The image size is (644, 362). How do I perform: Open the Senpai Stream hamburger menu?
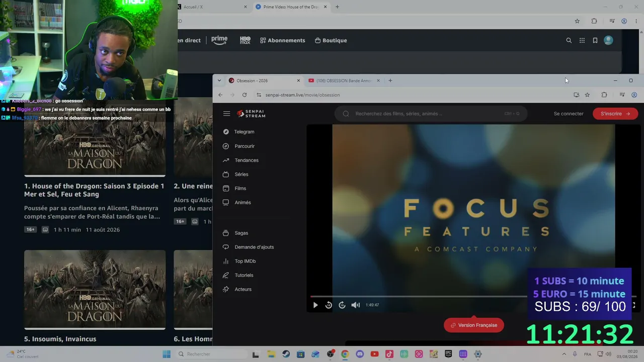[226, 114]
